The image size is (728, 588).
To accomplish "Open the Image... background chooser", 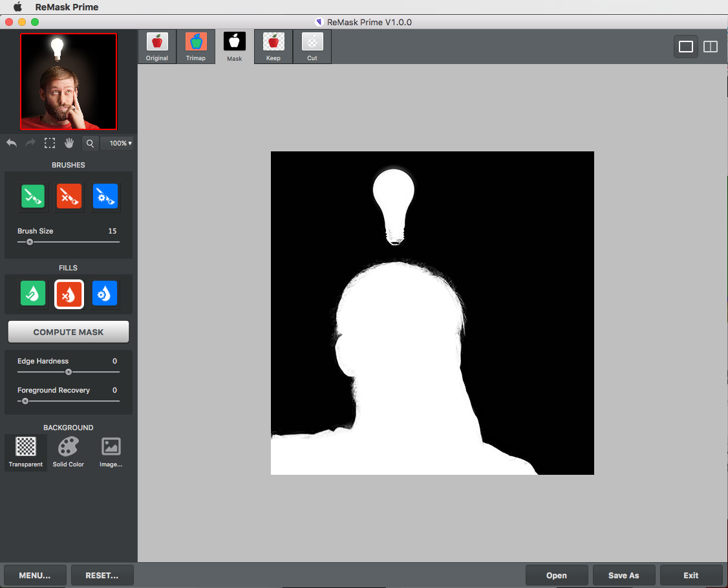I will [111, 452].
